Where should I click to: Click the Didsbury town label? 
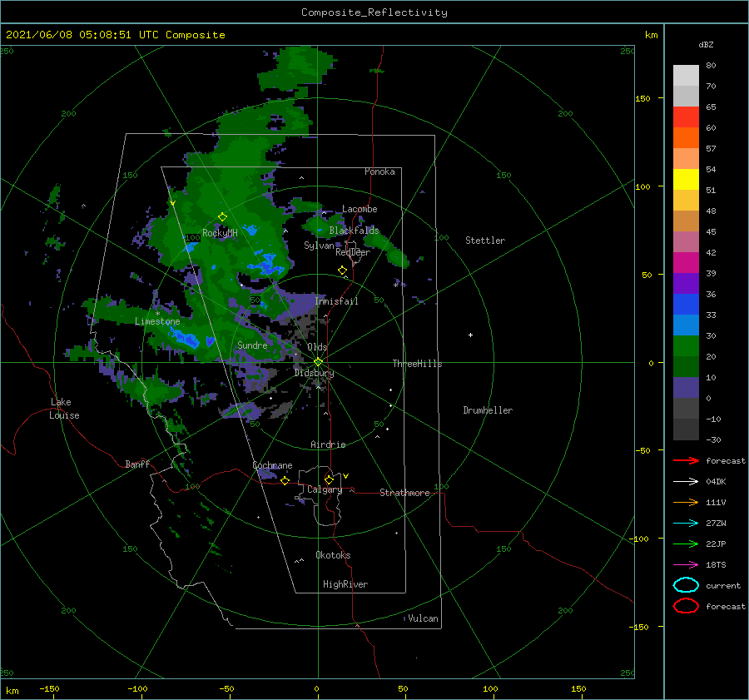pos(314,373)
